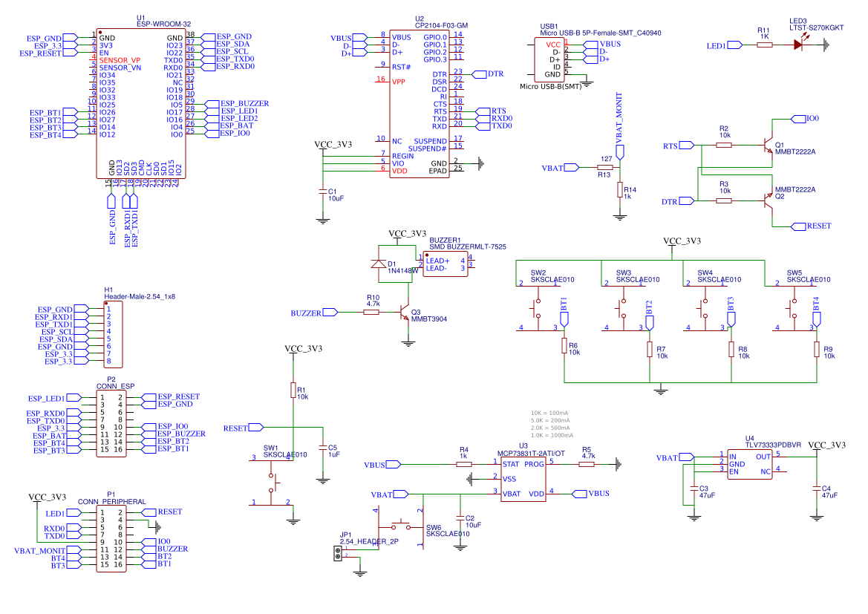This screenshot has width=868, height=614.
Task: Click ESP_SDA net flag beside U1 IO23
Action: click(225, 44)
